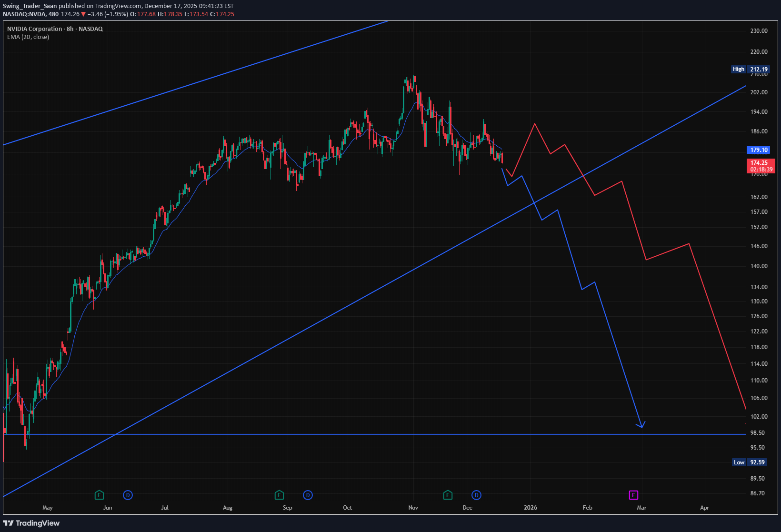
Task: Click the red 174.25 current price label
Action: pyautogui.click(x=760, y=163)
